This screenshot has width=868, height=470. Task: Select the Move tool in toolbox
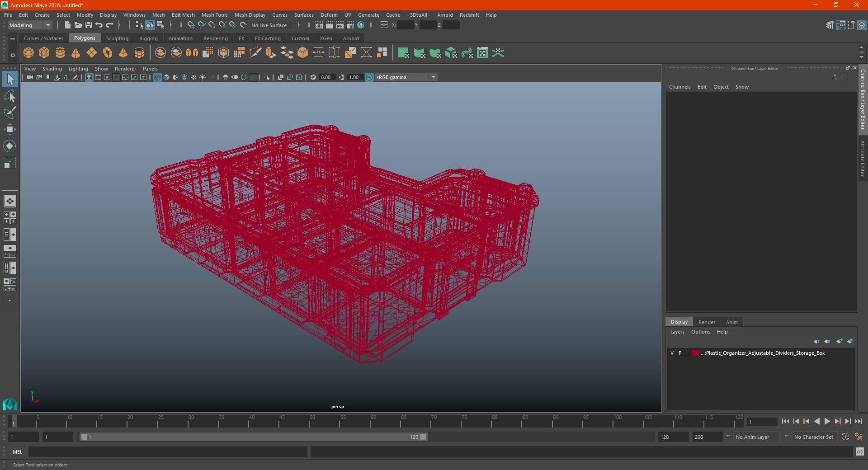click(x=9, y=129)
